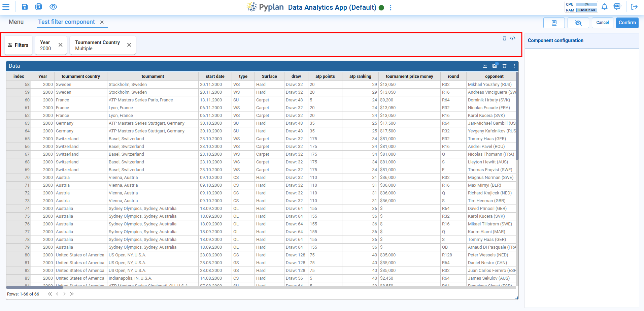Screen dimensions: 644x311
Task: Click the Cancel button
Action: (602, 23)
